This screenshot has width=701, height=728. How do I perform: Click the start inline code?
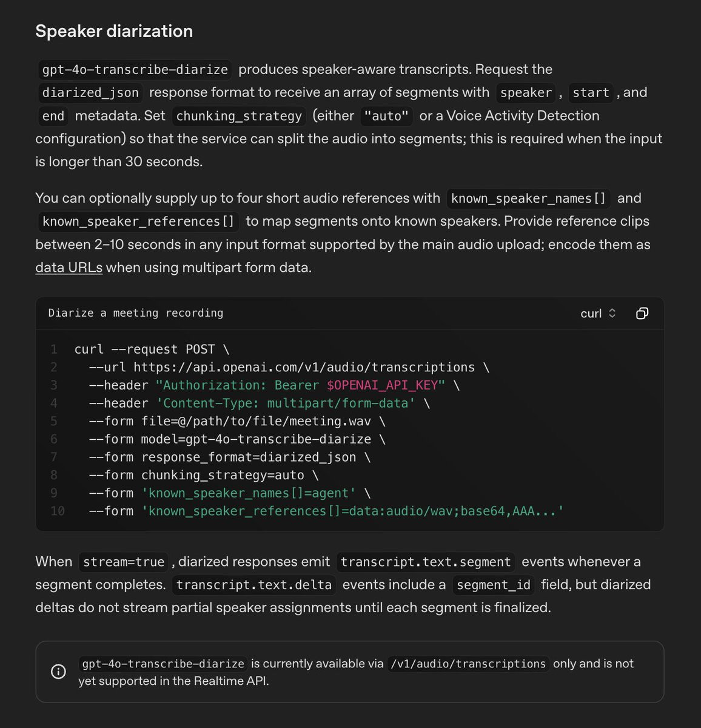click(x=591, y=92)
